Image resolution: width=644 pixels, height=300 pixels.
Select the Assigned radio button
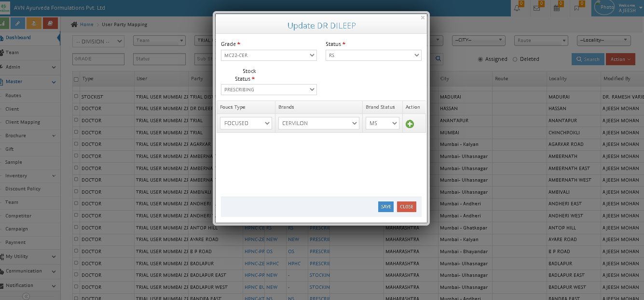[x=480, y=59]
